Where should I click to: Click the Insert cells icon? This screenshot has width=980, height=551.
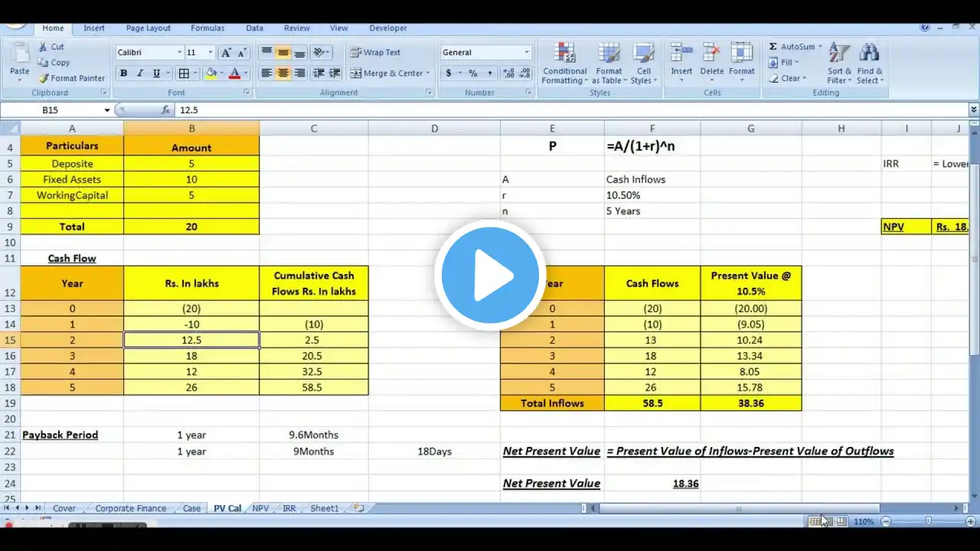[x=681, y=54]
